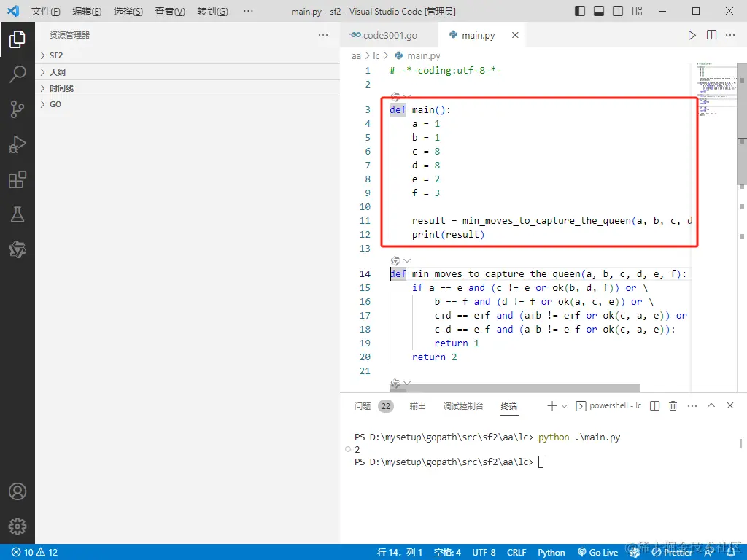Close the terminal panel
Viewport: 747px width, 560px height.
[x=729, y=405]
